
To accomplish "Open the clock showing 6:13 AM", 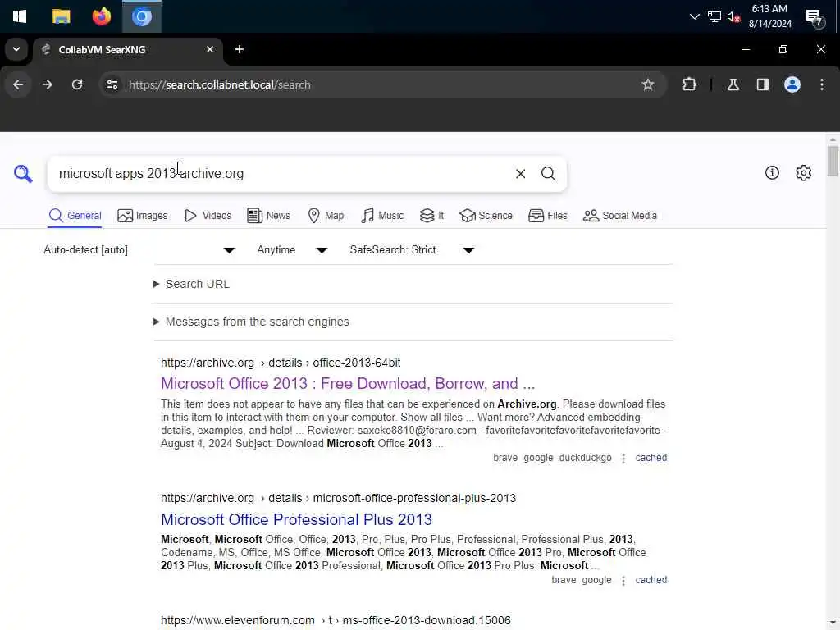I will coord(769,16).
